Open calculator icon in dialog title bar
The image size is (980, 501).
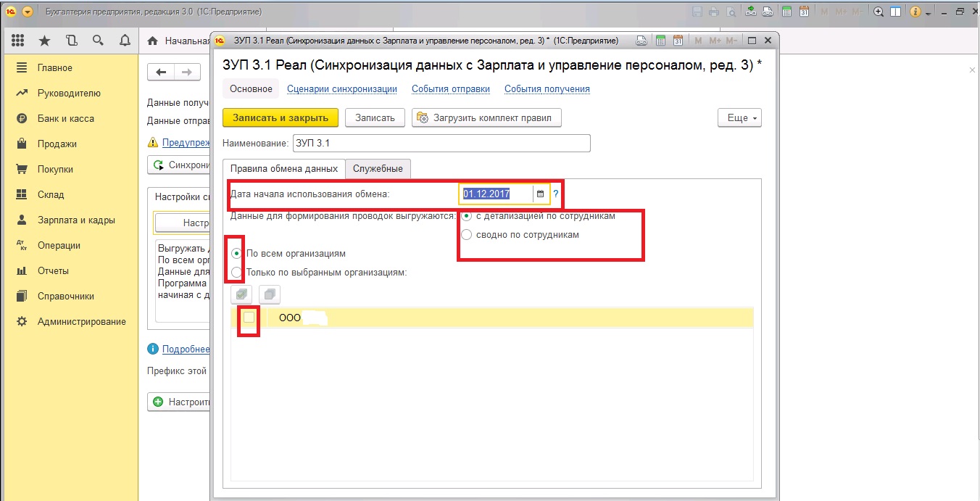[660, 41]
